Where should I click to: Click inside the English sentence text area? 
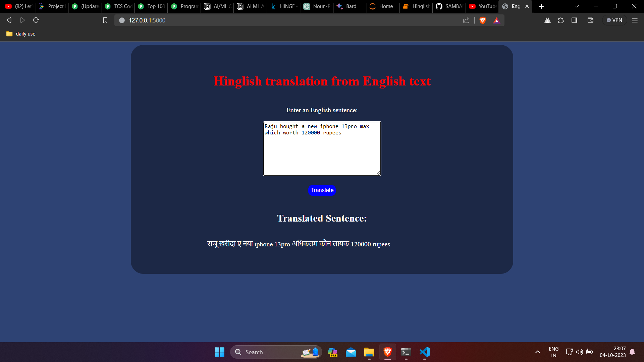322,148
